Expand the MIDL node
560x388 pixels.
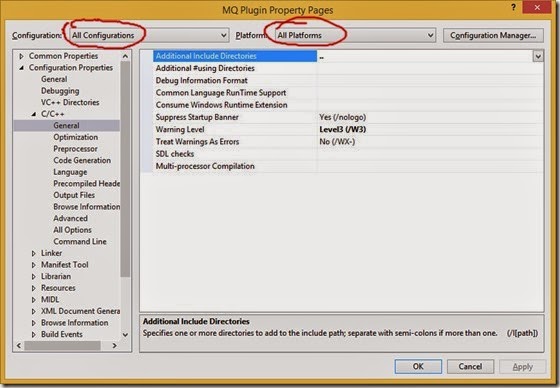pyautogui.click(x=34, y=299)
